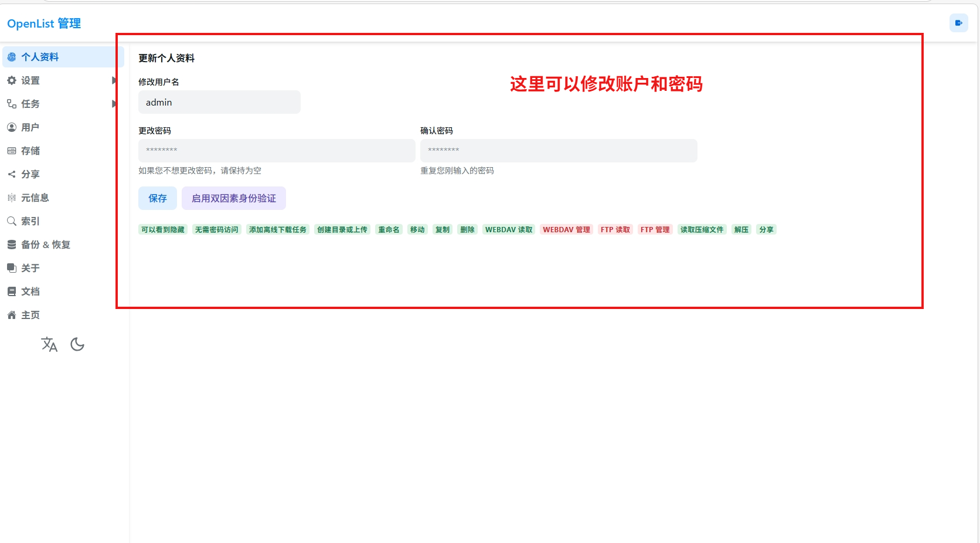Select the 索引 menu item
980x543 pixels.
(63, 221)
